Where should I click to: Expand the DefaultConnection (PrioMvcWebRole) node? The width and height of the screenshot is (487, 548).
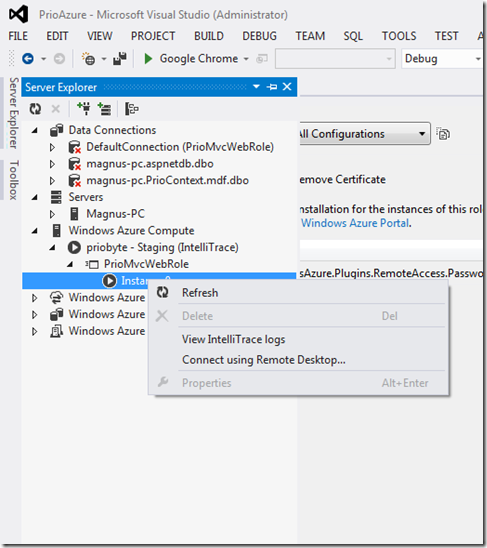tap(52, 147)
